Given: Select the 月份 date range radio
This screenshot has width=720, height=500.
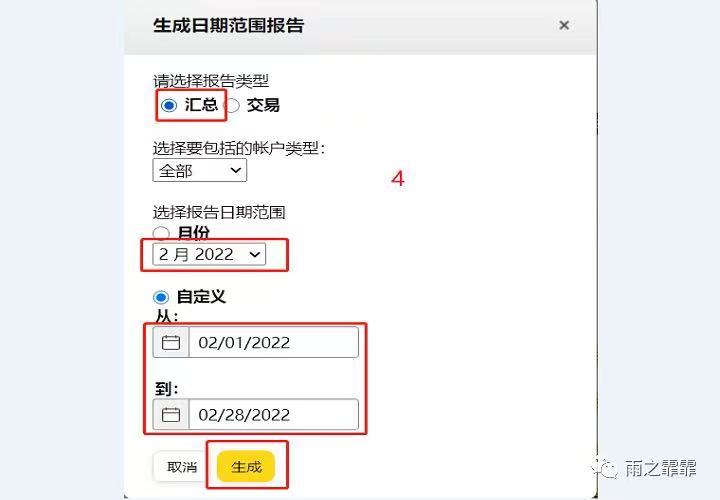Looking at the screenshot, I should point(161,233).
